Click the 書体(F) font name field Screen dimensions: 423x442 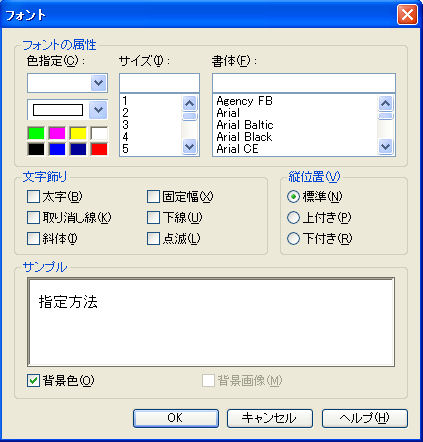(x=304, y=83)
